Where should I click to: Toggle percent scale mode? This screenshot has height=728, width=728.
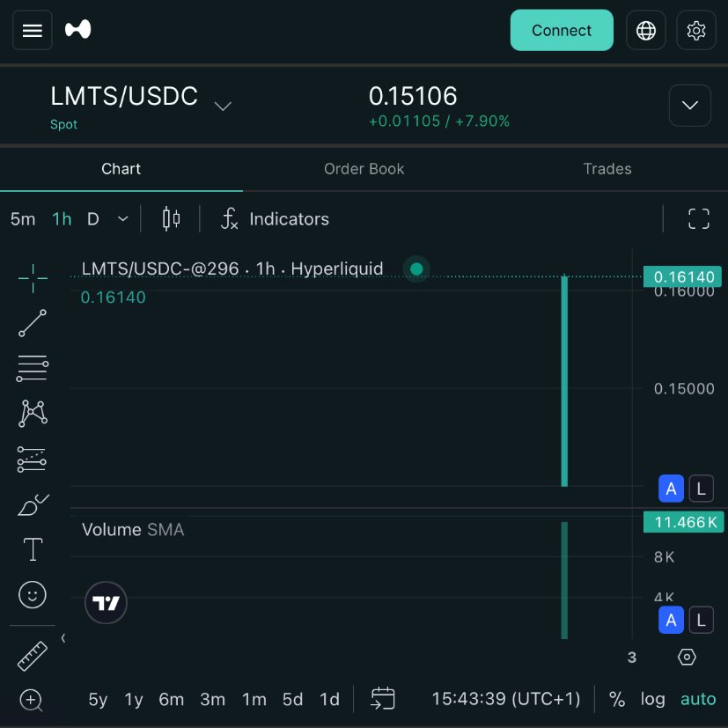click(x=617, y=699)
